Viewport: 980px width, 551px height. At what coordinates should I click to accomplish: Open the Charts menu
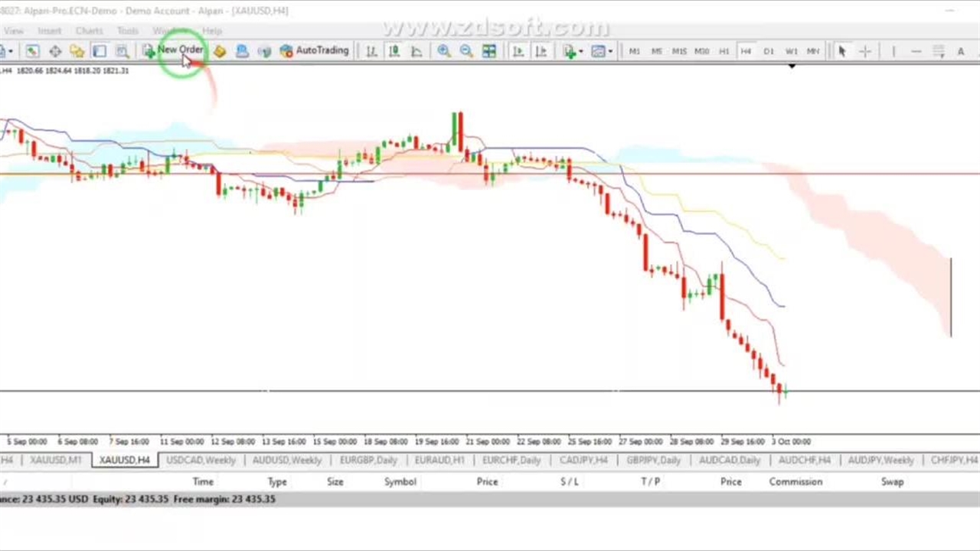(89, 31)
